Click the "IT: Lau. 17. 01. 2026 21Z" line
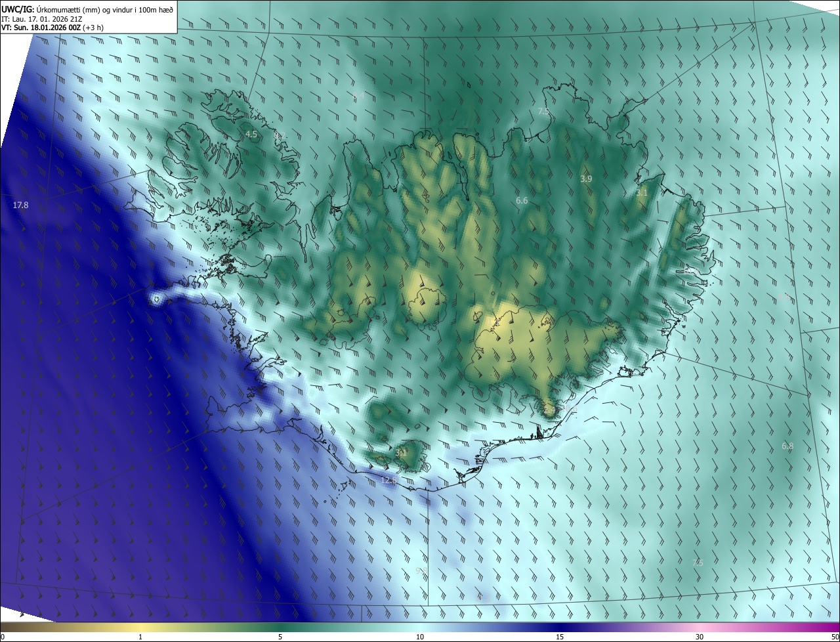Viewport: 840px width, 642px height. [x=41, y=18]
